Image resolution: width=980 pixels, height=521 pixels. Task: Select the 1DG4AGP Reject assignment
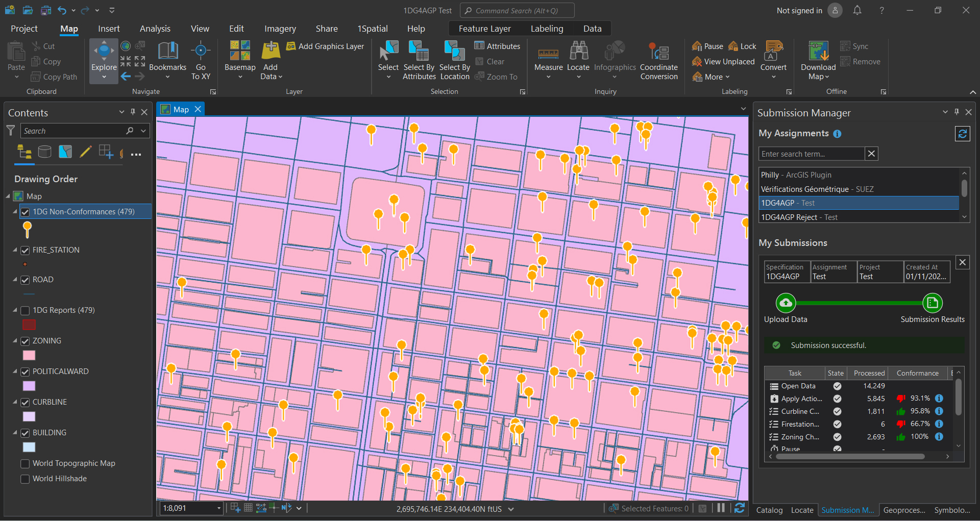coord(799,217)
